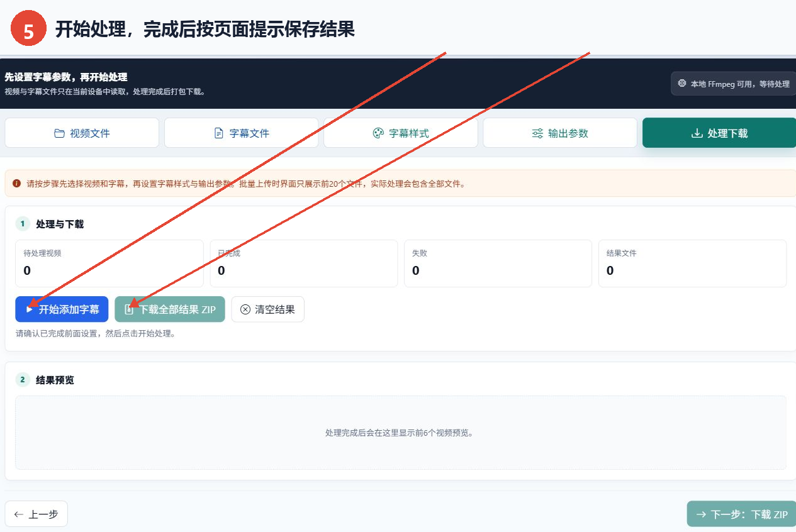Go back with 上一步 button
Image resolution: width=796 pixels, height=532 pixels.
click(x=36, y=514)
